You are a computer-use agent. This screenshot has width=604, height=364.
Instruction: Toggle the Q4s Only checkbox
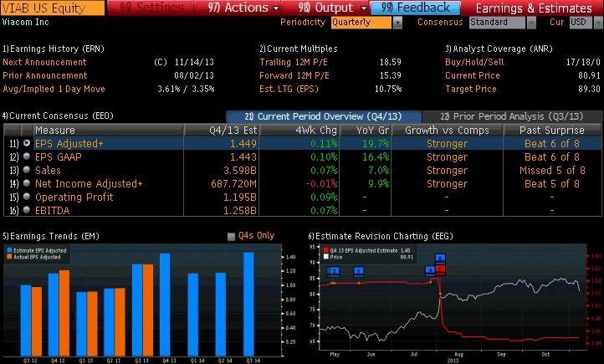click(231, 237)
